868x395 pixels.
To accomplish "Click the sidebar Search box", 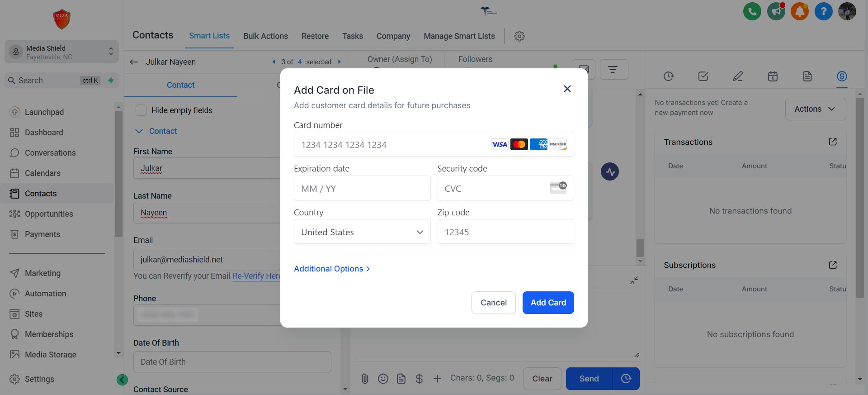I will coord(53,81).
